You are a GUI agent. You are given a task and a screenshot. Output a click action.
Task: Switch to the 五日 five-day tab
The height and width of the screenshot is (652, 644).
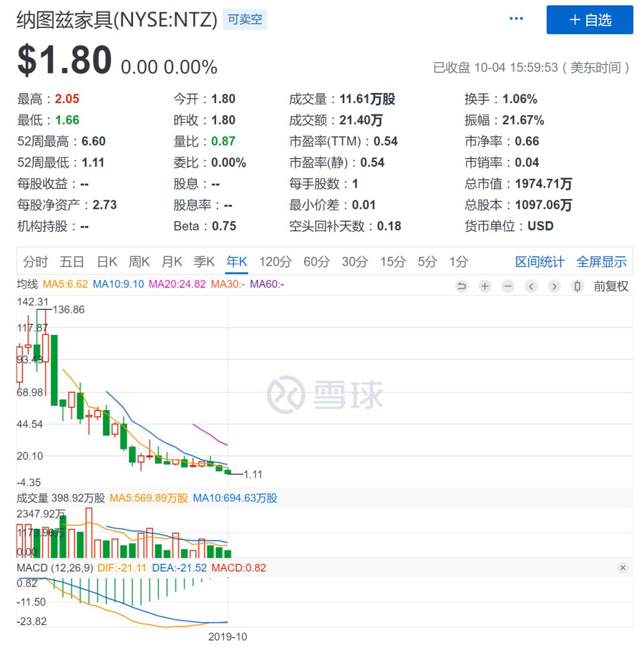coord(72,262)
